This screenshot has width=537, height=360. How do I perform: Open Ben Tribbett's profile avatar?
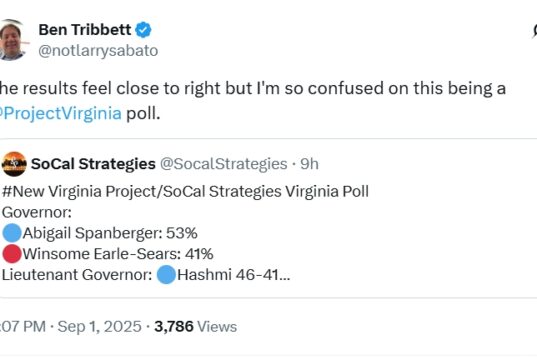click(x=12, y=40)
